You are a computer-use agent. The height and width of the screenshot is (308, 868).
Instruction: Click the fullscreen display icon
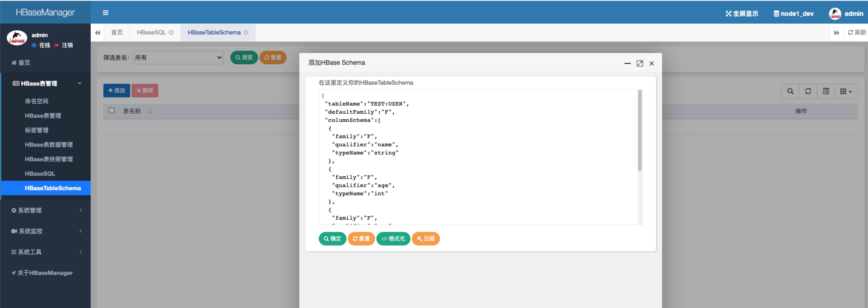click(728, 13)
